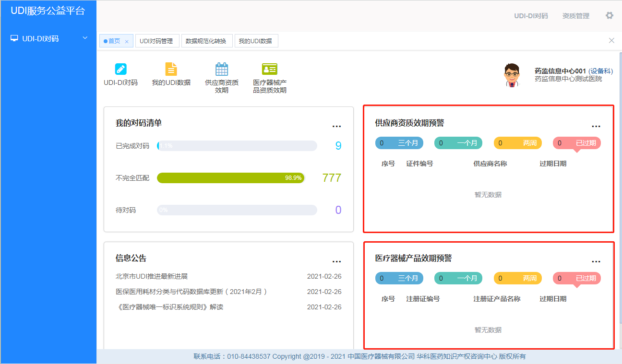Click 医疗器械产品资质效期 ID card icon

point(270,69)
